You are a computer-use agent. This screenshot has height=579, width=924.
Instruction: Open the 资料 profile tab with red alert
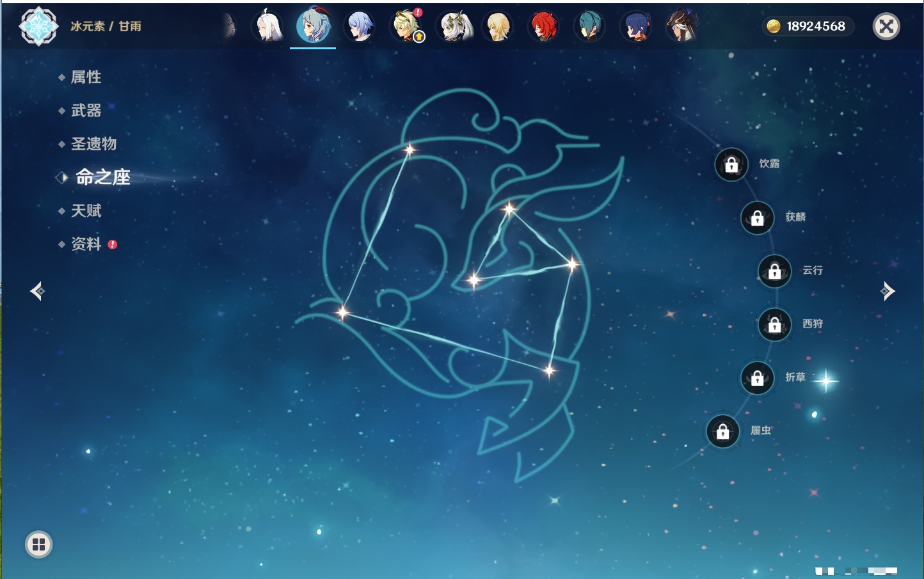pyautogui.click(x=86, y=244)
